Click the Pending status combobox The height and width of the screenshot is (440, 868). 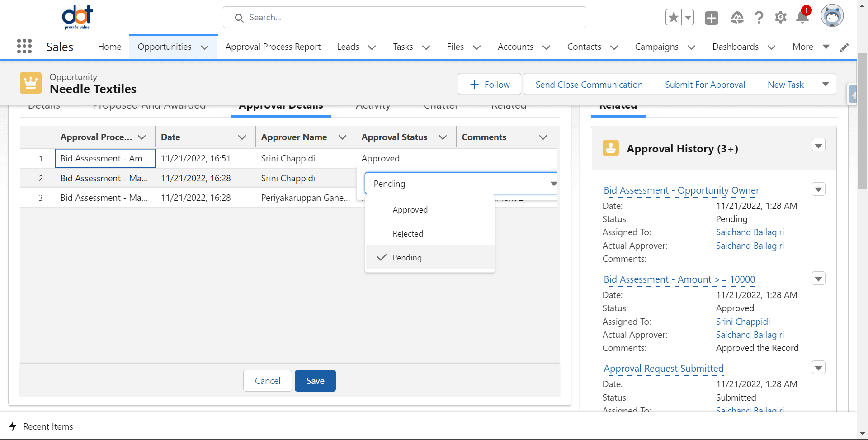click(461, 183)
